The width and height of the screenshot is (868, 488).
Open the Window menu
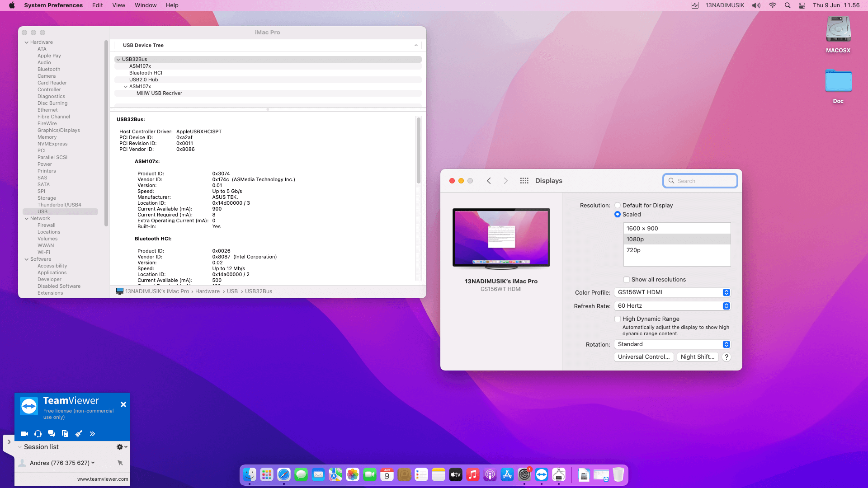[x=146, y=5]
